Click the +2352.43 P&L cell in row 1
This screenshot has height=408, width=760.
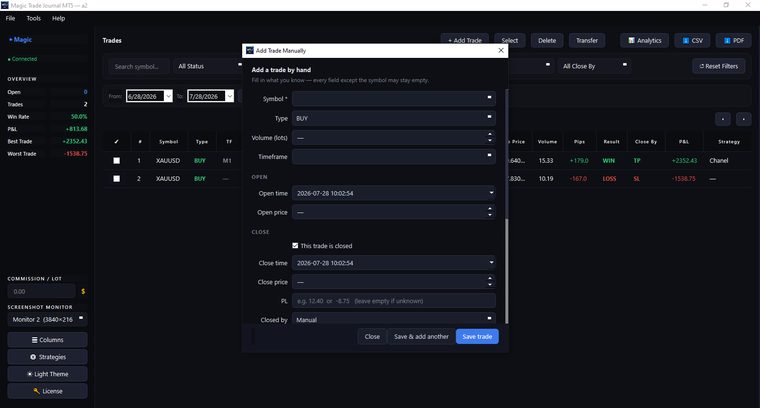click(684, 160)
